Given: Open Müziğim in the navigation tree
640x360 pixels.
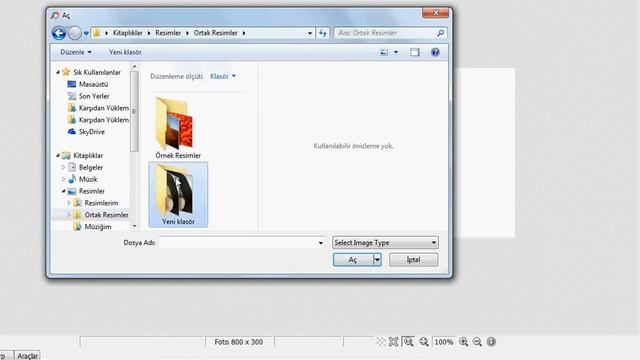Looking at the screenshot, I should 98,227.
